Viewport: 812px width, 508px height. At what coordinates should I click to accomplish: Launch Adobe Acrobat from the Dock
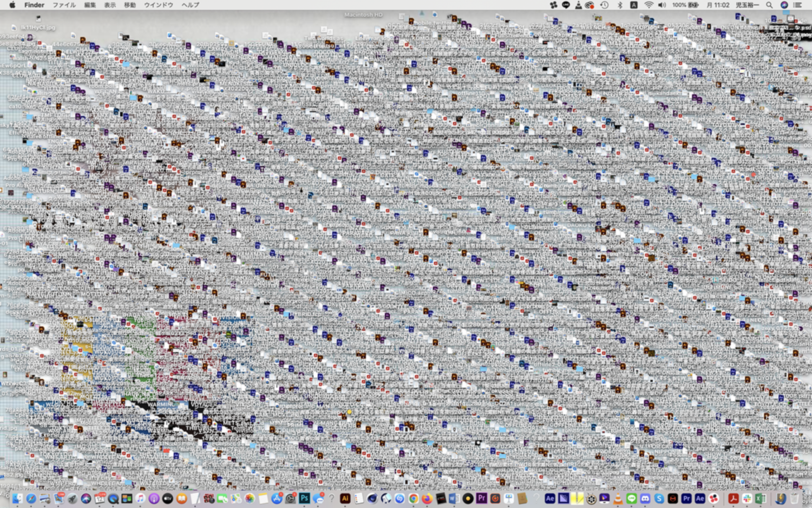tap(734, 498)
